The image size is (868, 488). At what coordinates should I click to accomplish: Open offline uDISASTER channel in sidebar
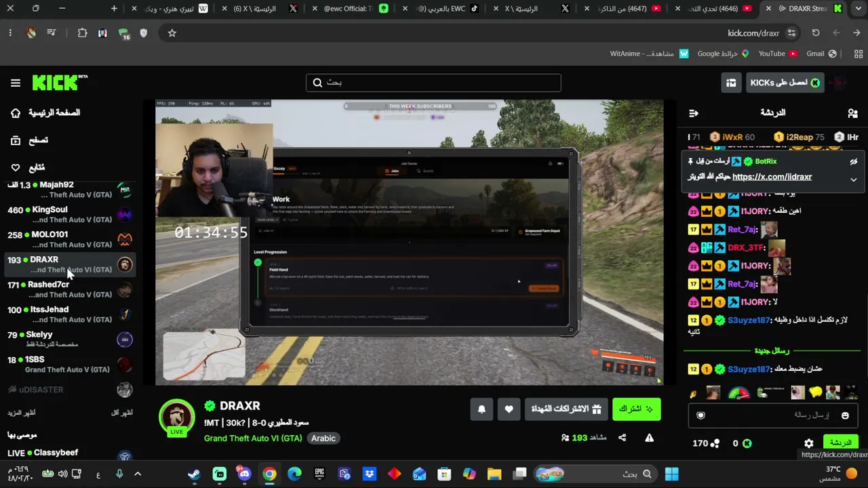click(70, 390)
